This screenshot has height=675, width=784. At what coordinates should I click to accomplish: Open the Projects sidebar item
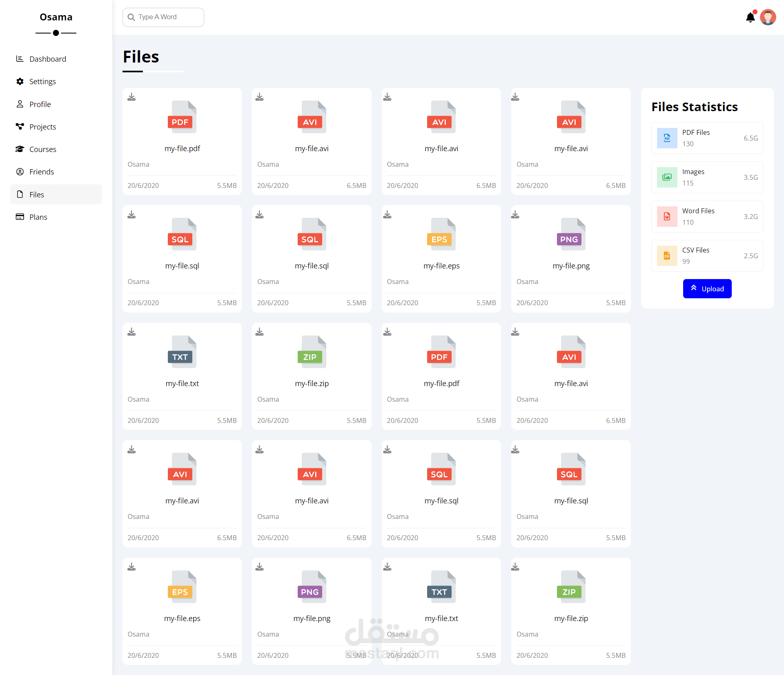[x=42, y=127]
